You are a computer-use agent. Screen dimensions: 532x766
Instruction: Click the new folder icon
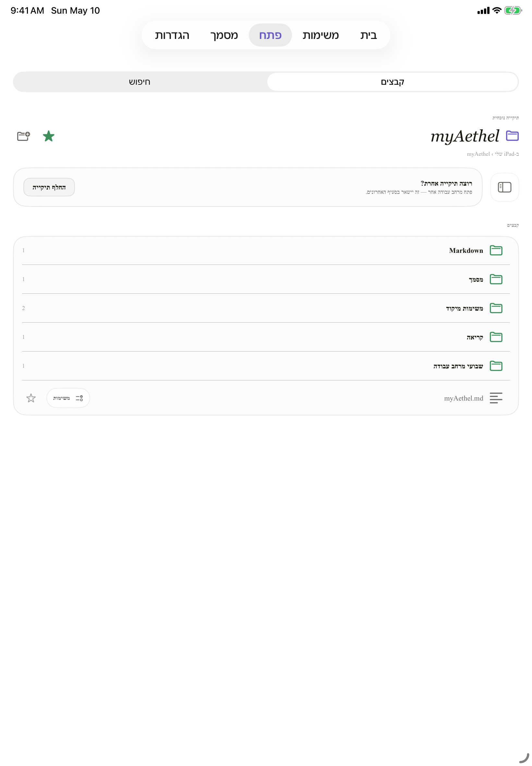click(23, 136)
